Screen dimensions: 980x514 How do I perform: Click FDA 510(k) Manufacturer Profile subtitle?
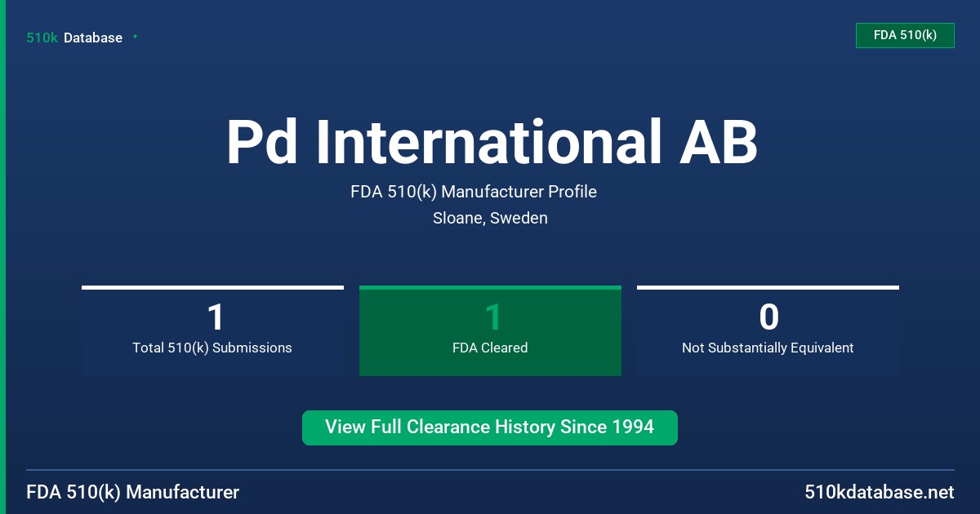pyautogui.click(x=474, y=193)
